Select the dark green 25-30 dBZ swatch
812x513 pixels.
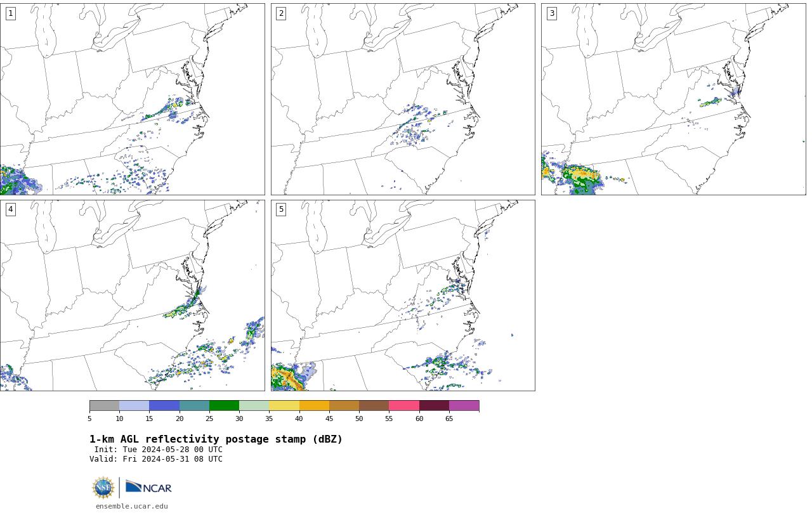[224, 406]
